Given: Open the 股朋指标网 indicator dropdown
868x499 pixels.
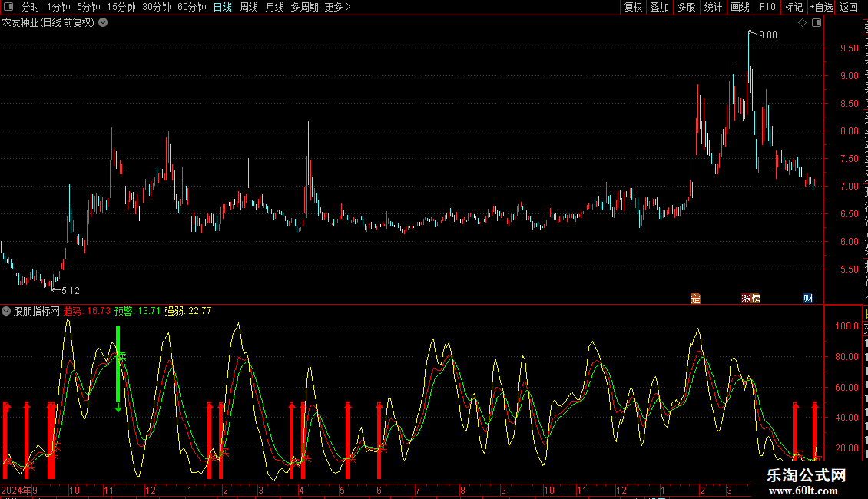Looking at the screenshot, I should (x=6, y=311).
